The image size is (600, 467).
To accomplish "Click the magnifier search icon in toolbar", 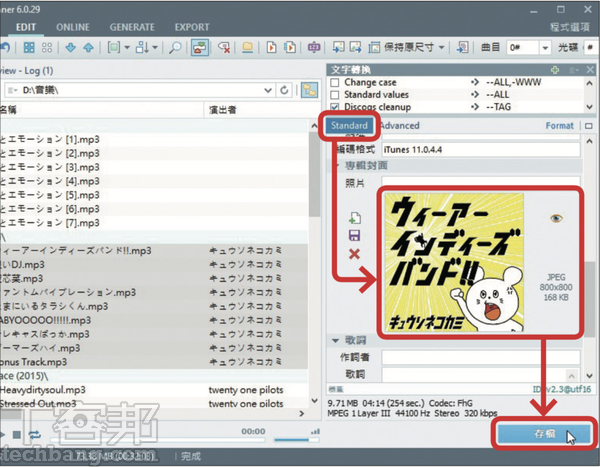I will pyautogui.click(x=175, y=47).
